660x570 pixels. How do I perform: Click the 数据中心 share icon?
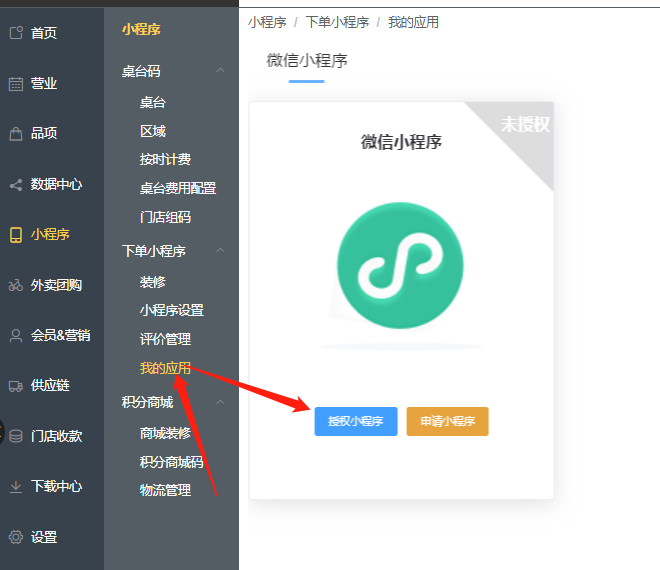[16, 185]
